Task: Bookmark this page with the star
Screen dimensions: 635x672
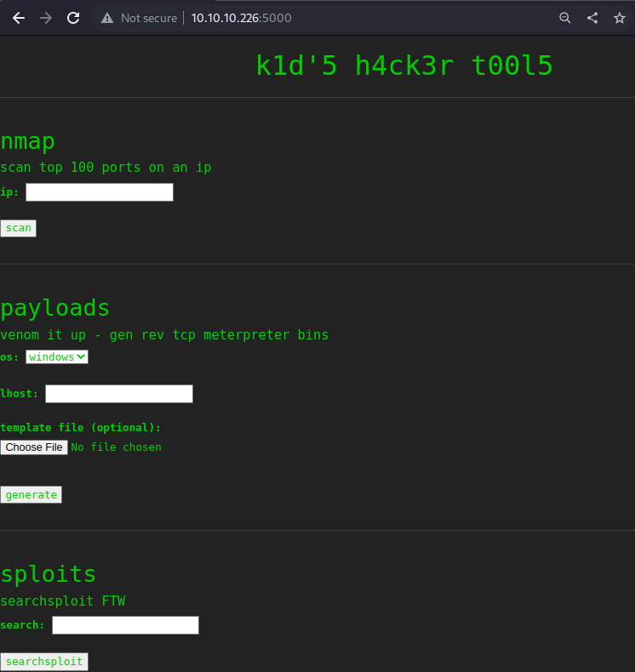Action: click(x=620, y=18)
